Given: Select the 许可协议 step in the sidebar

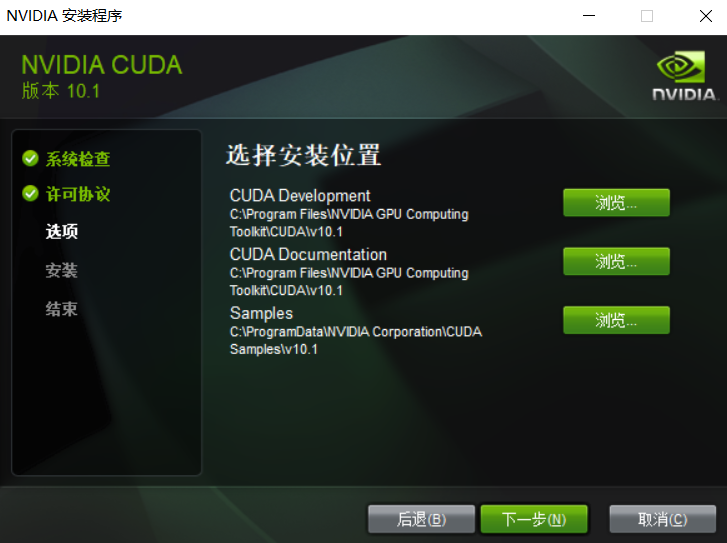Looking at the screenshot, I should [x=78, y=194].
